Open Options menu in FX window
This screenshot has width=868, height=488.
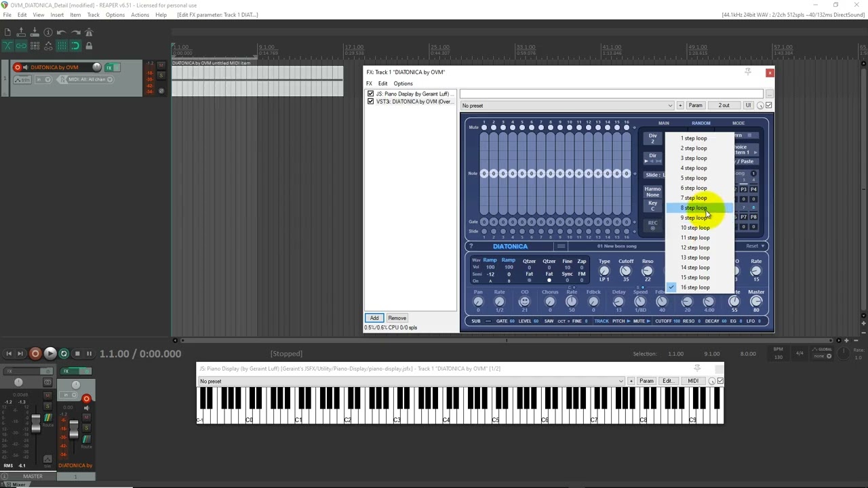pyautogui.click(x=403, y=83)
